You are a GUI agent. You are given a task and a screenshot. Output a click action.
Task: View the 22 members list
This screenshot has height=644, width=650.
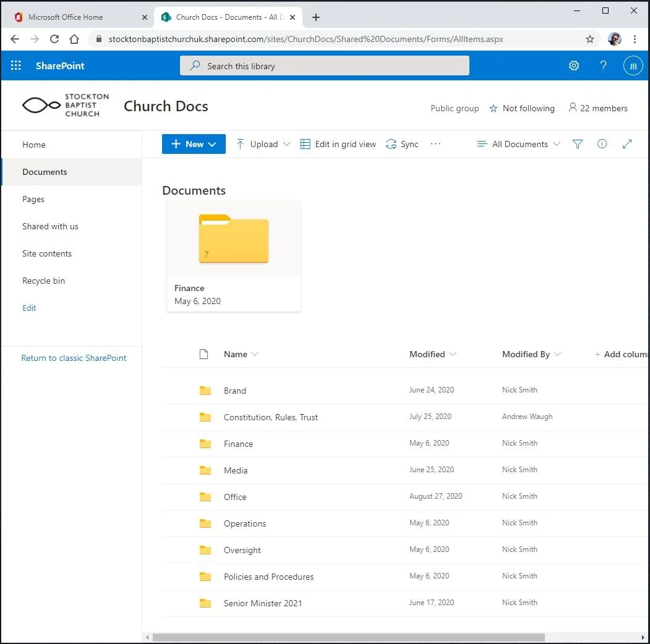pos(598,108)
